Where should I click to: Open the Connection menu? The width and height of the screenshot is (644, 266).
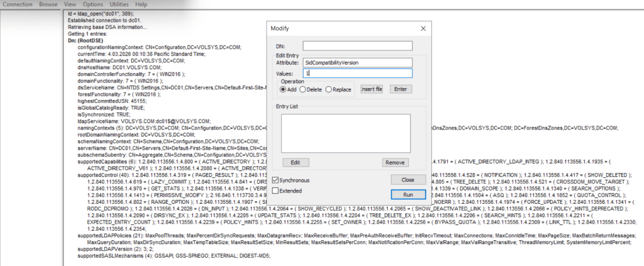[x=16, y=4]
